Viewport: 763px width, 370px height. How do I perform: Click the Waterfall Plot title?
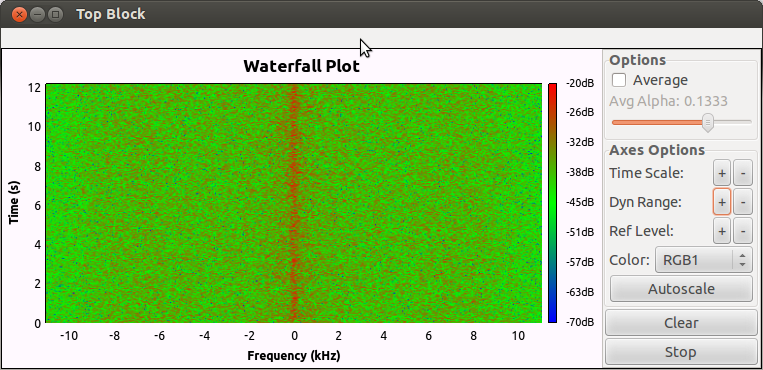click(301, 66)
